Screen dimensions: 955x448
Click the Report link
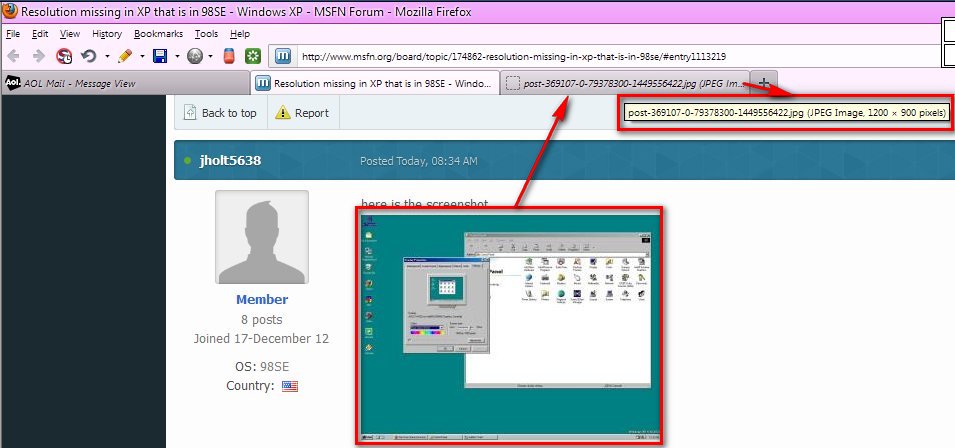(x=312, y=113)
